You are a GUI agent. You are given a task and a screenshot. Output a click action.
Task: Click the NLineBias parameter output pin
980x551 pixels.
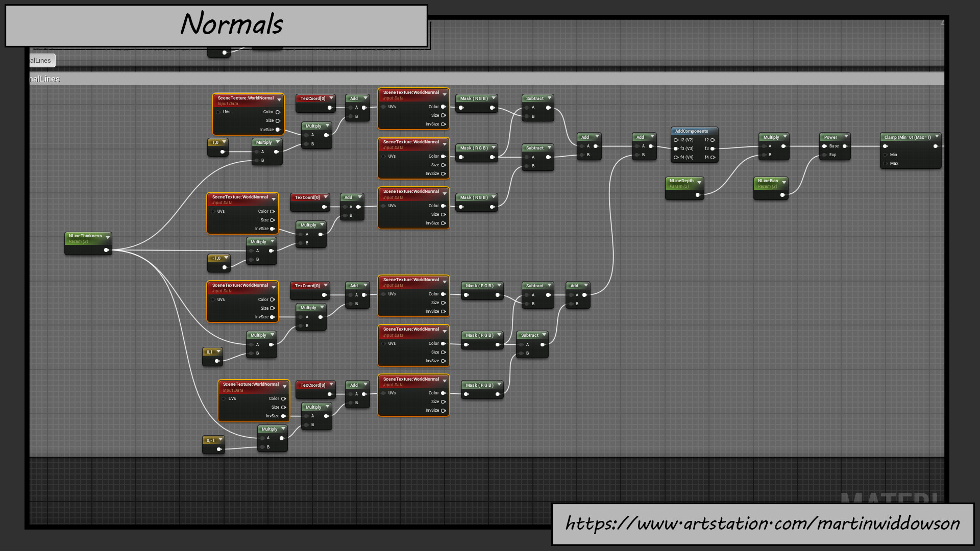click(x=782, y=195)
